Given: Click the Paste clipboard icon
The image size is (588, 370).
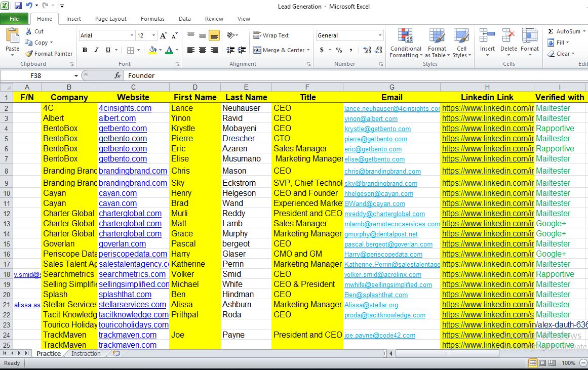Looking at the screenshot, I should click(x=12, y=36).
